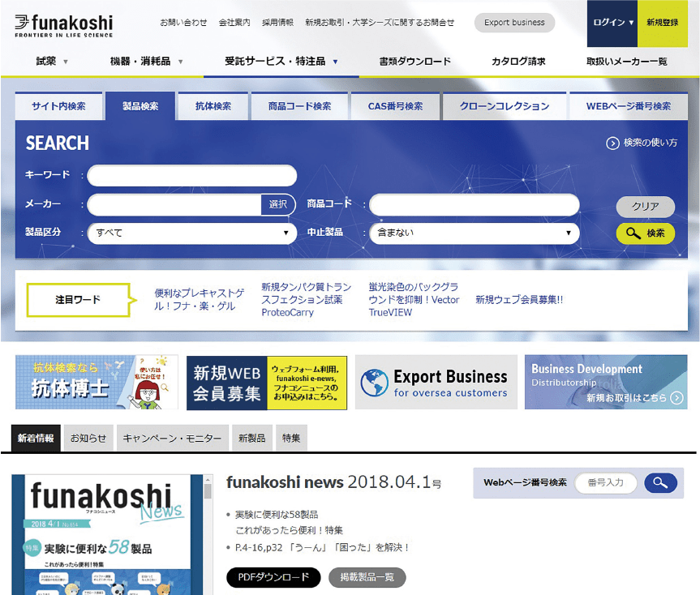Switch to the 抗体検索 search tab
The height and width of the screenshot is (595, 700).
(x=213, y=106)
